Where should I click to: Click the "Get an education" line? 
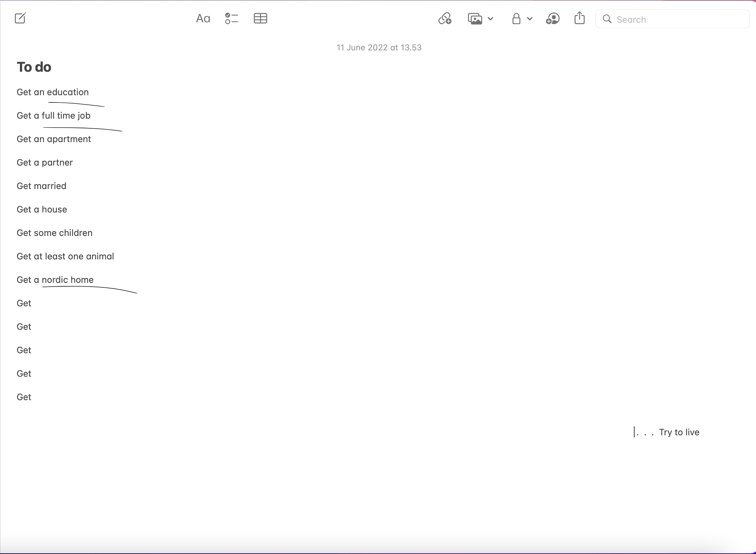52,92
